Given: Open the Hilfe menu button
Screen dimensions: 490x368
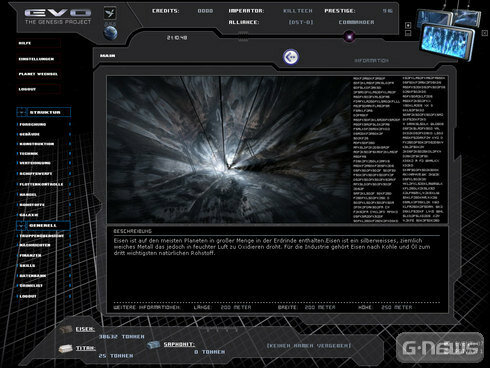Looking at the screenshot, I should 38,43.
